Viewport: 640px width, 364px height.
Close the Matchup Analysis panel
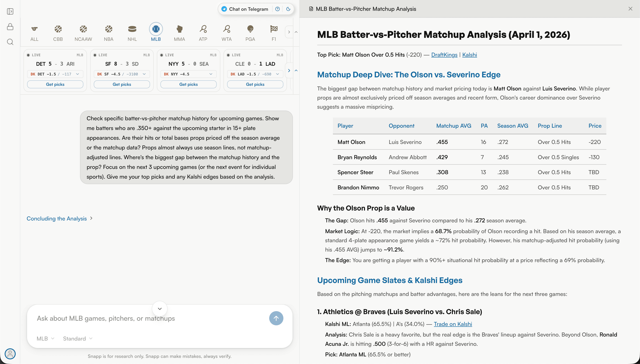point(630,9)
